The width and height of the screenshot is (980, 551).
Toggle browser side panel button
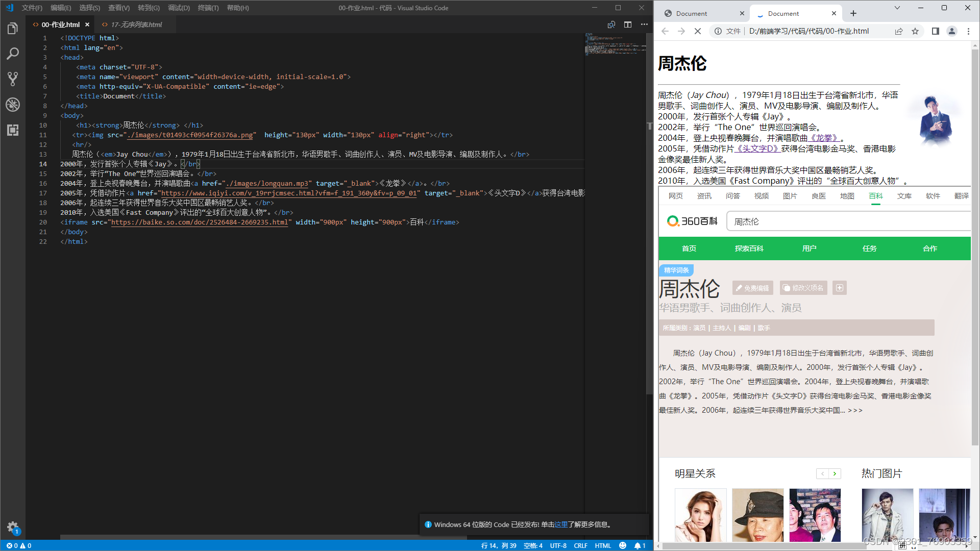[x=935, y=31]
